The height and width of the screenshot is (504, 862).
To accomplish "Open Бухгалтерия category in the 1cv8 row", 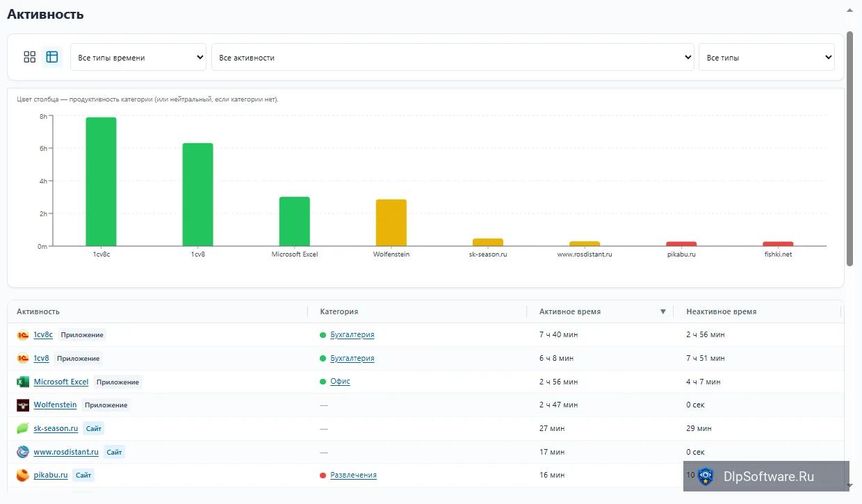I will click(352, 359).
